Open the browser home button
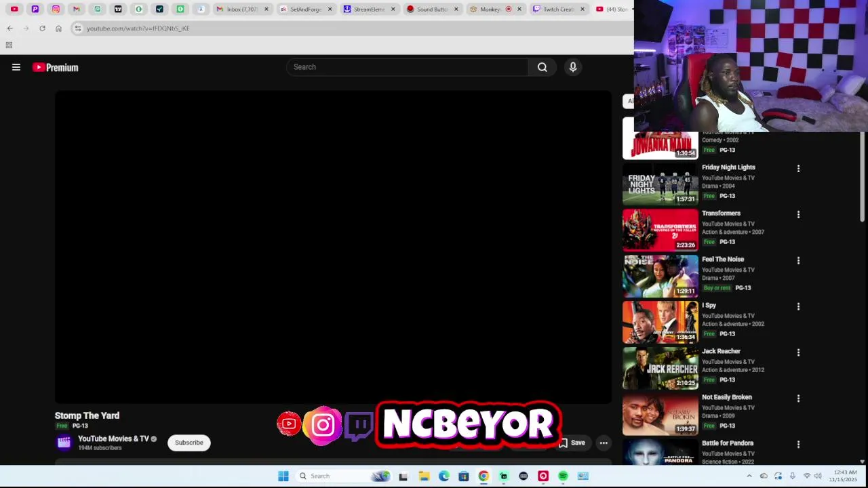The image size is (868, 488). point(58,28)
